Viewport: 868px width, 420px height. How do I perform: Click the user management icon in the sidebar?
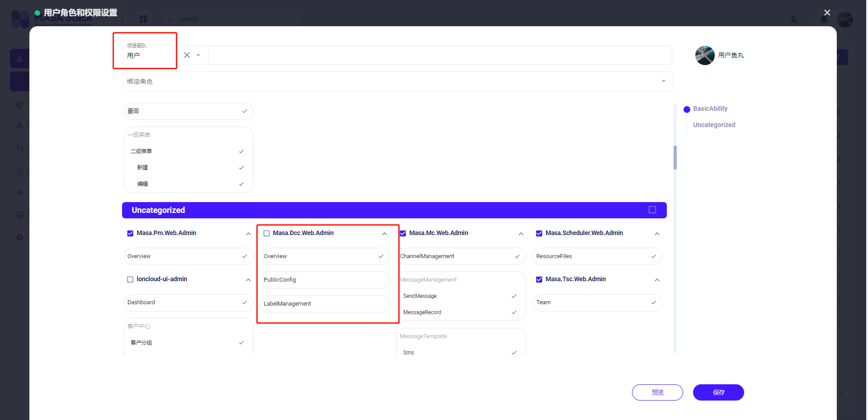coord(20,58)
